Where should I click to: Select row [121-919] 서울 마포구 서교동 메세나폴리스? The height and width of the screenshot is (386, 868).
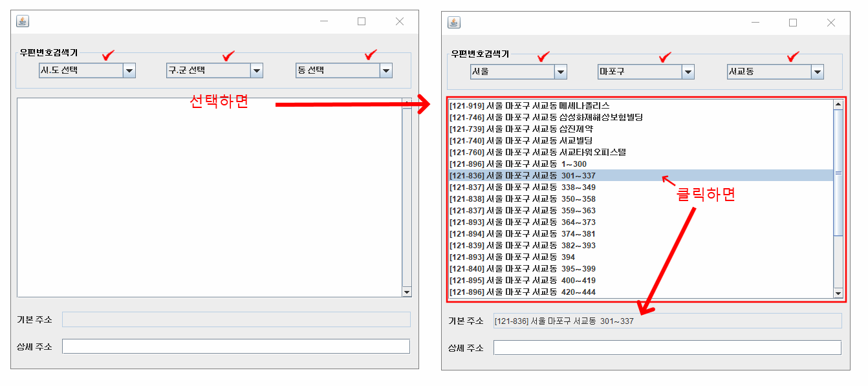click(640, 105)
